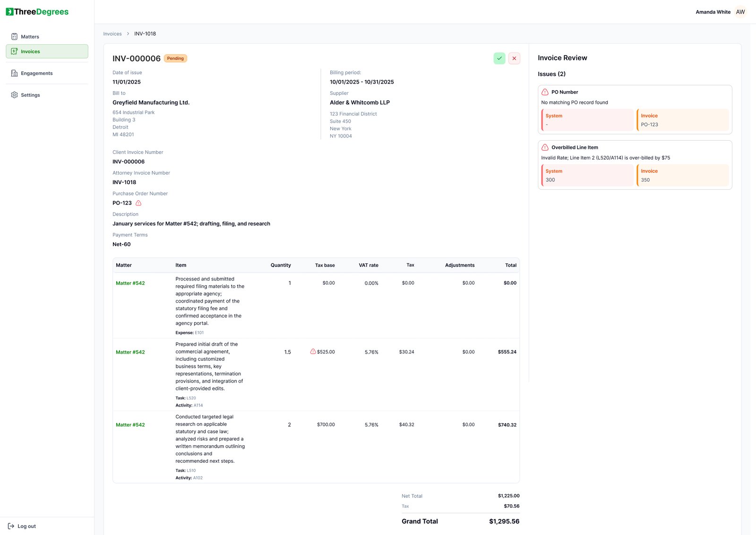This screenshot has width=756, height=535.
Task: Click the ThreeDegrees logo icon
Action: click(9, 11)
